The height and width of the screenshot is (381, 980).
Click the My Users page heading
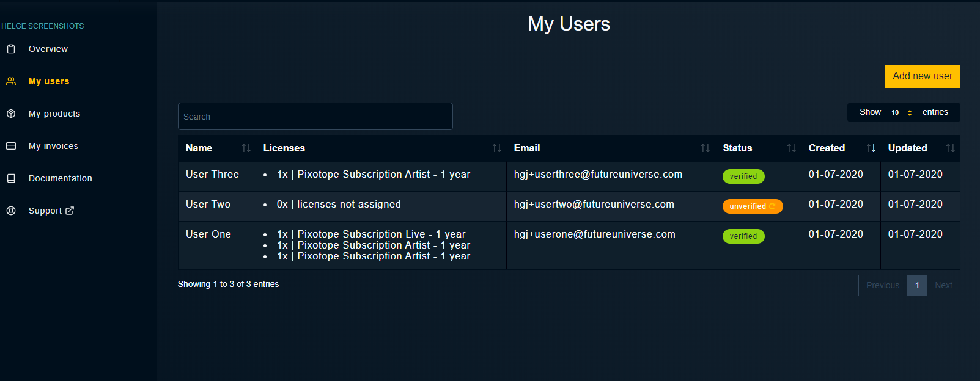(569, 24)
